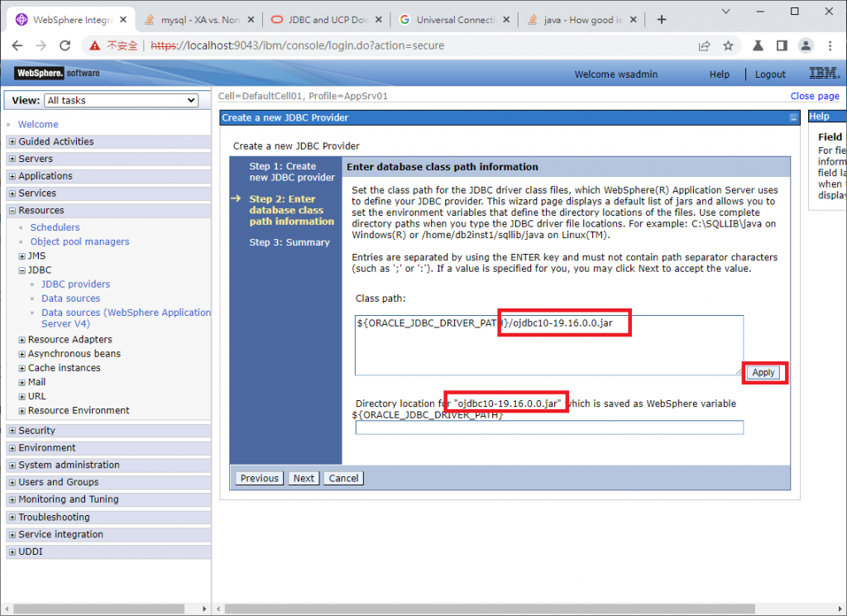Image resolution: width=847 pixels, height=616 pixels.
Task: Click the share page icon in address bar
Action: tap(705, 45)
